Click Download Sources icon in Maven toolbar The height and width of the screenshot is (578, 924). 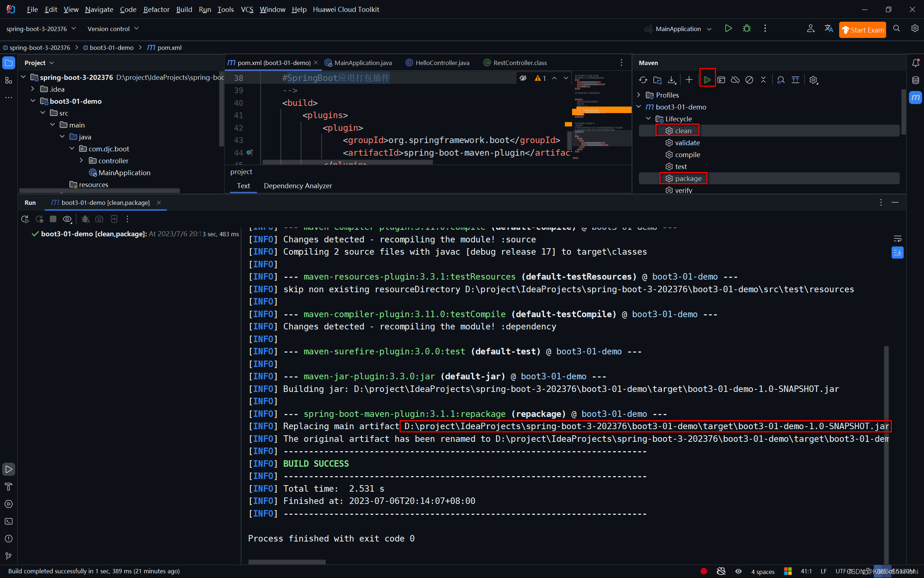click(x=672, y=80)
